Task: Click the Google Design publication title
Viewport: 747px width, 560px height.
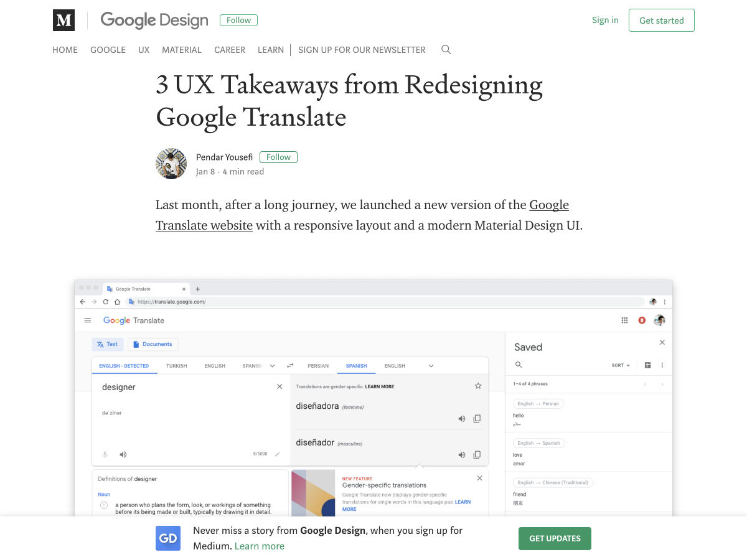Action: click(154, 21)
